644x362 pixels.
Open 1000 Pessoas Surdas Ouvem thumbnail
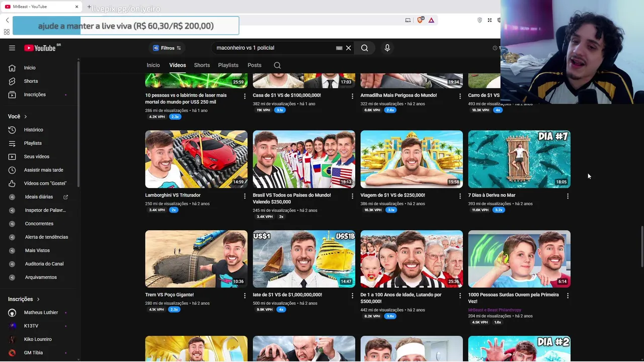pos(519,259)
